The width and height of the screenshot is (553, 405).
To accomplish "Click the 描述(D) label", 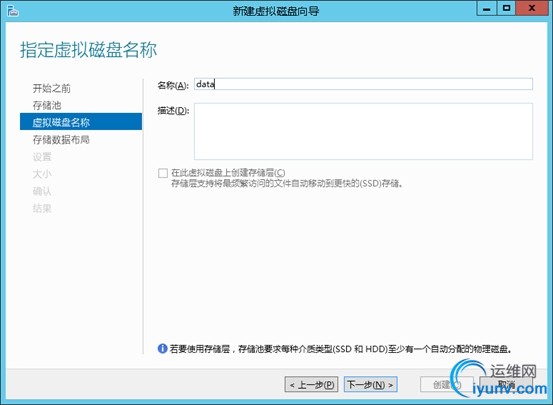I will point(173,110).
